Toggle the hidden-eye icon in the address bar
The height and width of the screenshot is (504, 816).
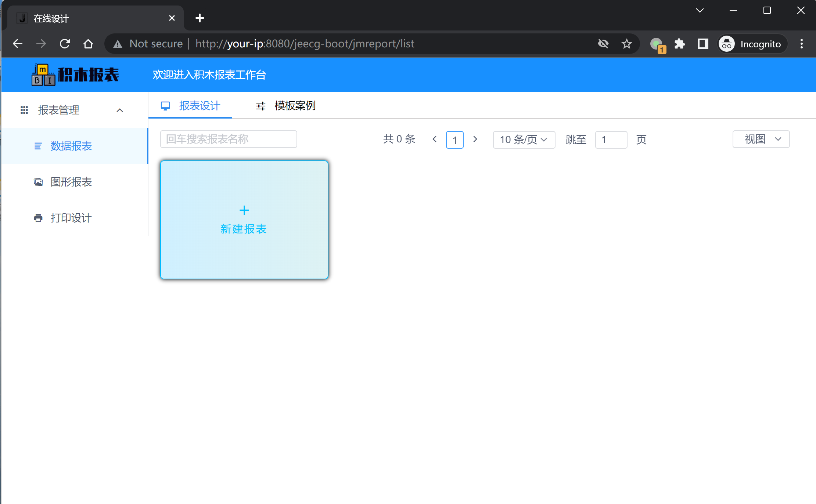603,44
